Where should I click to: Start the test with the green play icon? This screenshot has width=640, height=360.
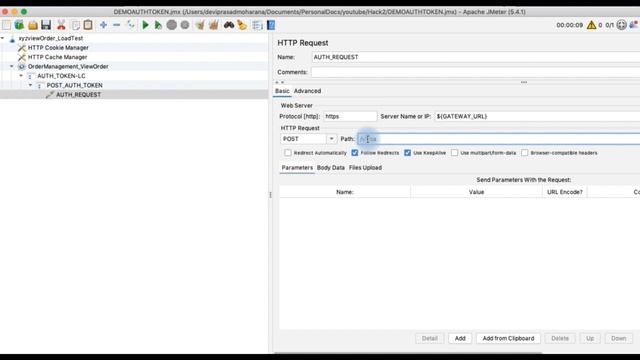145,25
